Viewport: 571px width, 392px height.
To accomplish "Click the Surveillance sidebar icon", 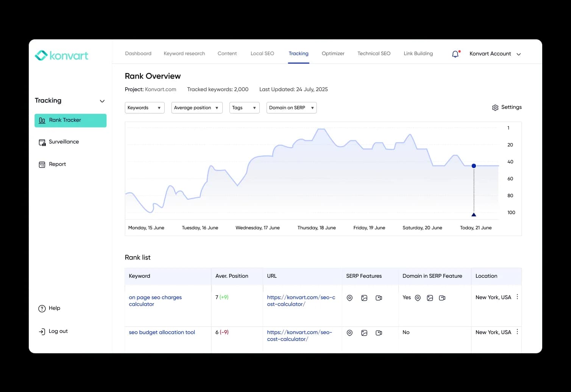I will pos(42,142).
